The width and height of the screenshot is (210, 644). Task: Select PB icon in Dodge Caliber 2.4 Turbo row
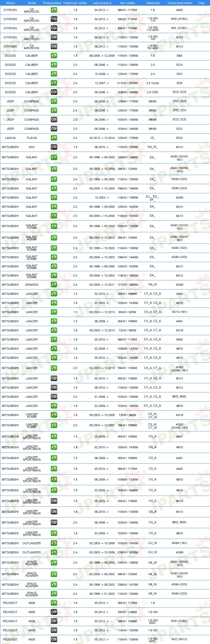point(54,83)
